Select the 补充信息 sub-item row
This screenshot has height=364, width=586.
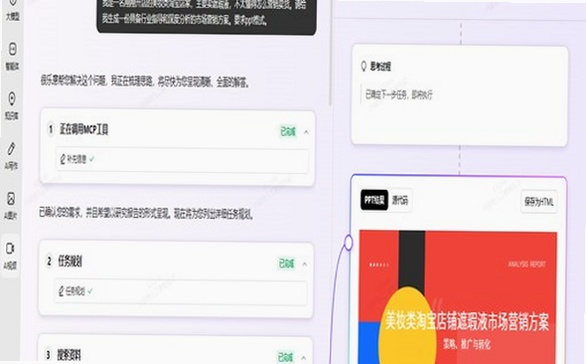pos(182,160)
